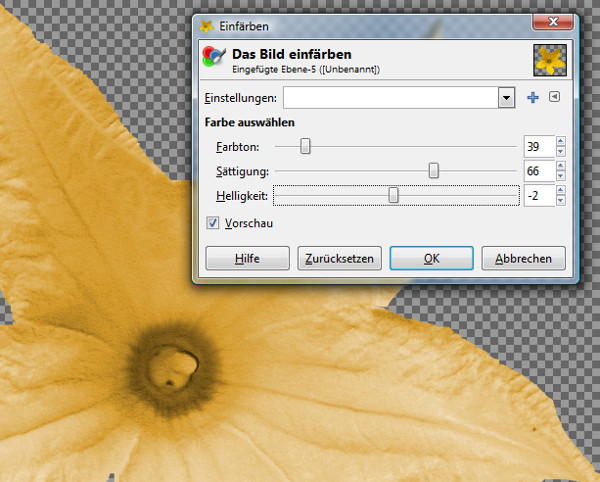
Task: Click the blue plus icon to save settings
Action: pyautogui.click(x=533, y=98)
